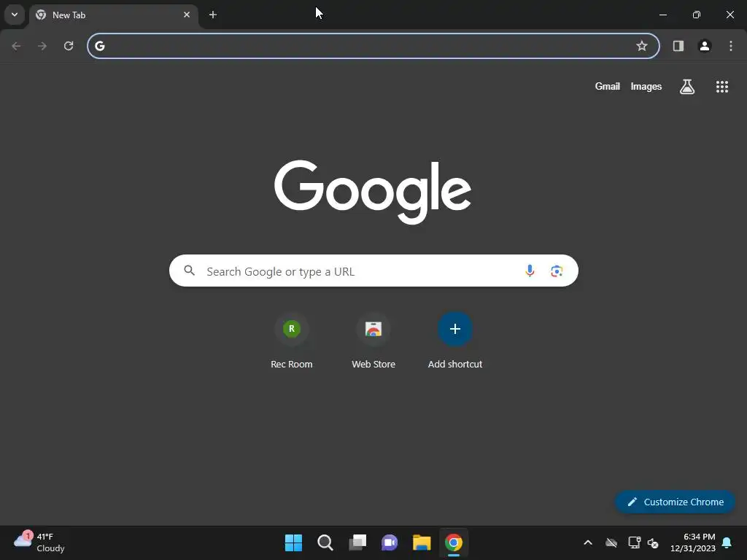
Task: Open the Chat app on taskbar
Action: [390, 542]
